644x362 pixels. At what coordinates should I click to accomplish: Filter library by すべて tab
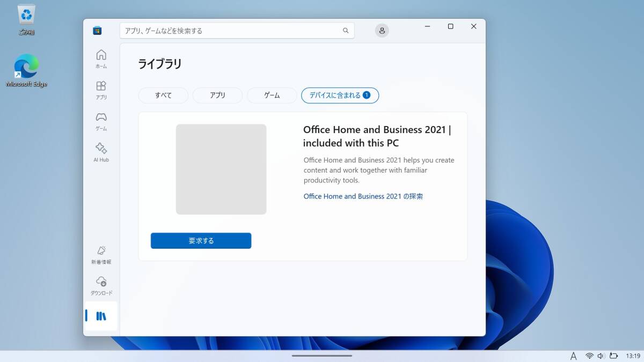coord(163,95)
